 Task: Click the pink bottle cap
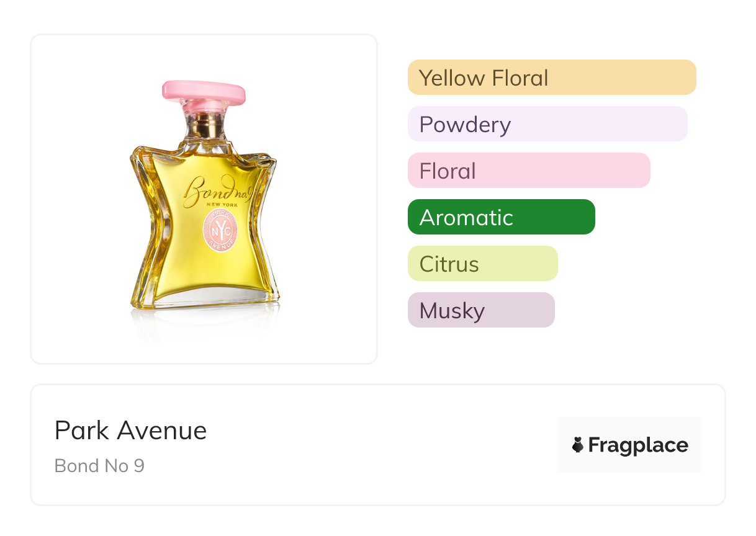tap(204, 92)
